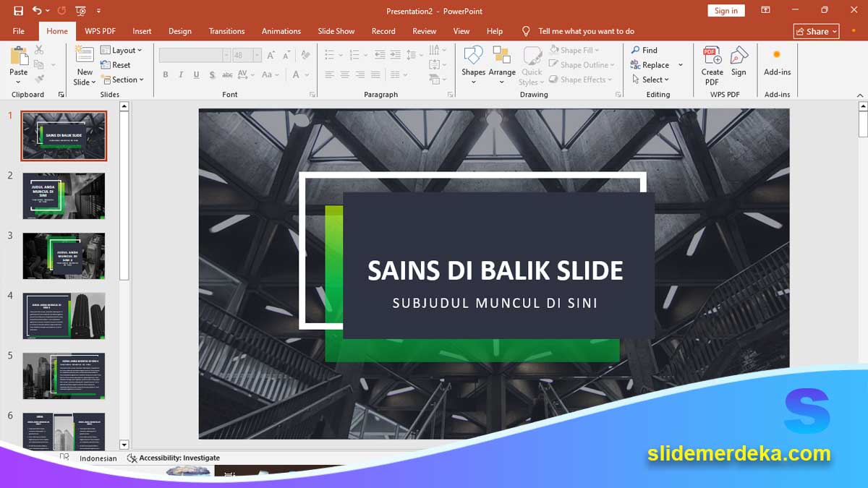Click the Sign pen icon
Screen dimensions: 868x488
pos(739,56)
